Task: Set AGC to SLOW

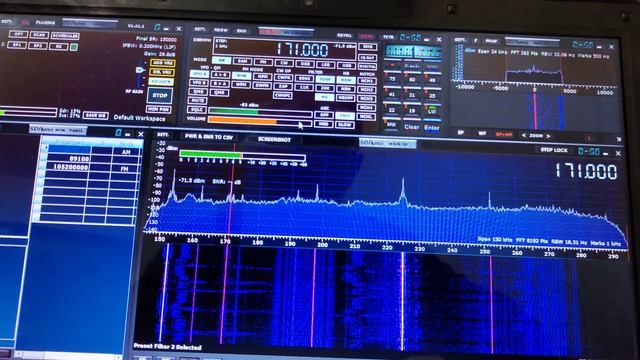Action: click(x=344, y=124)
